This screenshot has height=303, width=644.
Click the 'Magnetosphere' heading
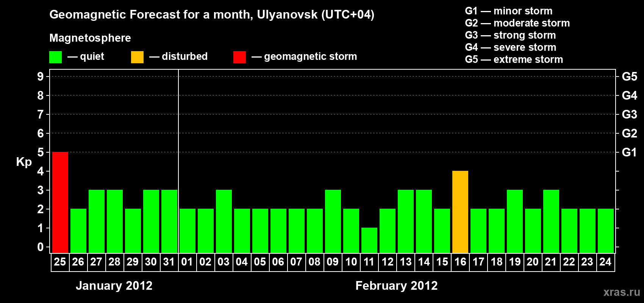[90, 38]
